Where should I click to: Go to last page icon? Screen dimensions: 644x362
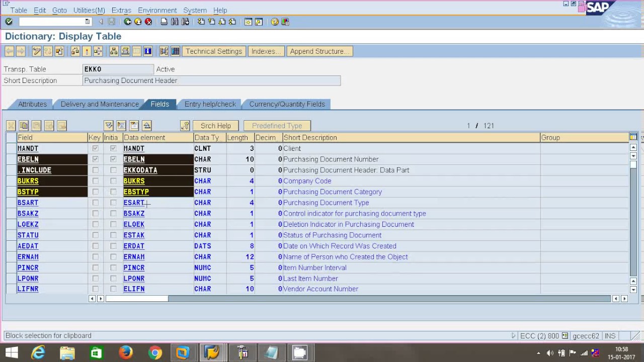pos(232,22)
